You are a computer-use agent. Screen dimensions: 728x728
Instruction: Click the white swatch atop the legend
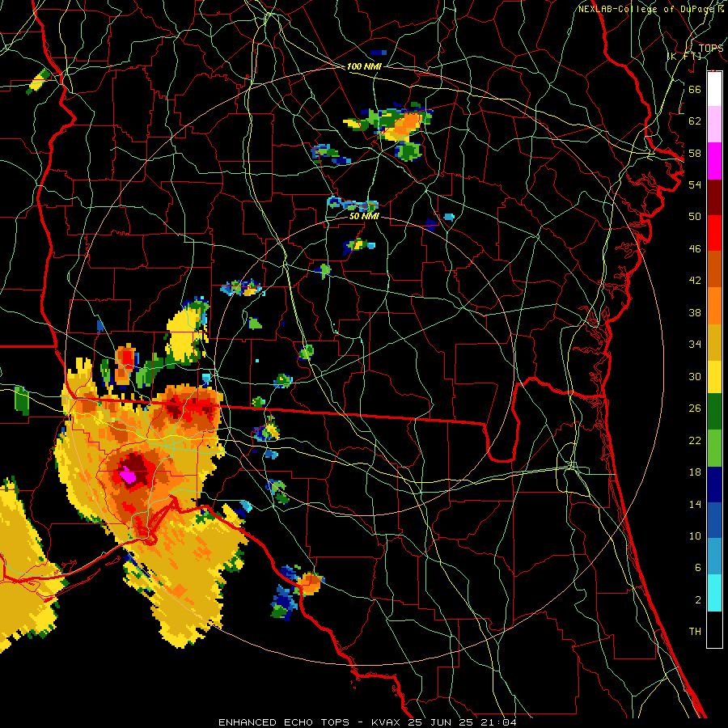[x=714, y=89]
